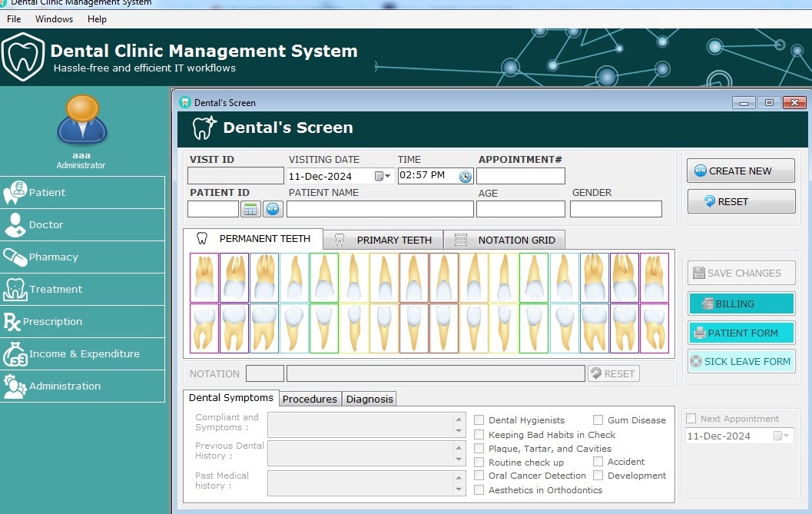Viewport: 812px width, 514px height.
Task: Click the clock icon in Time field
Action: click(x=466, y=176)
